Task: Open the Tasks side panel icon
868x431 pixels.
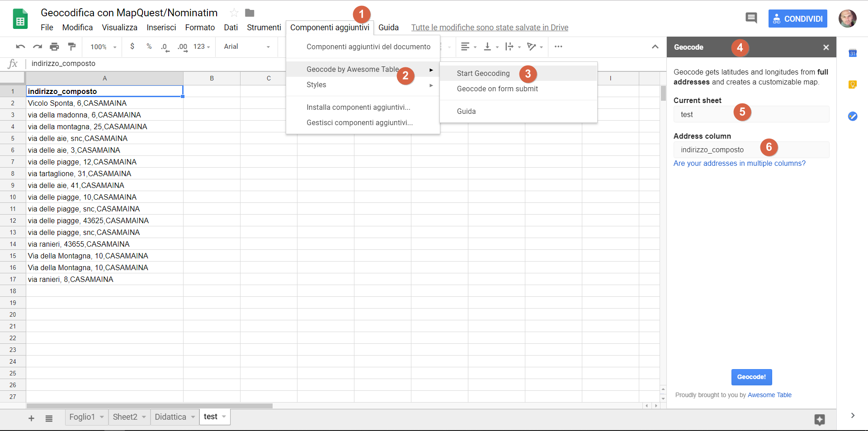Action: click(853, 116)
